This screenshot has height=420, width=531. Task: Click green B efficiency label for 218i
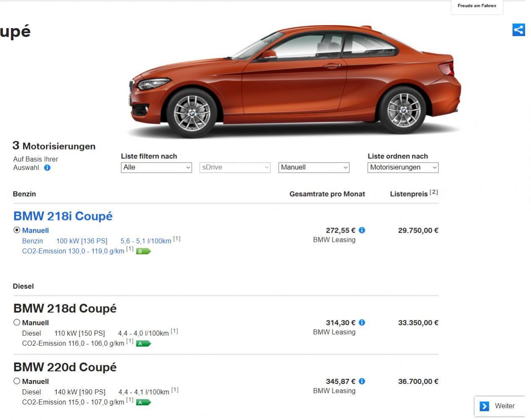[x=143, y=251]
